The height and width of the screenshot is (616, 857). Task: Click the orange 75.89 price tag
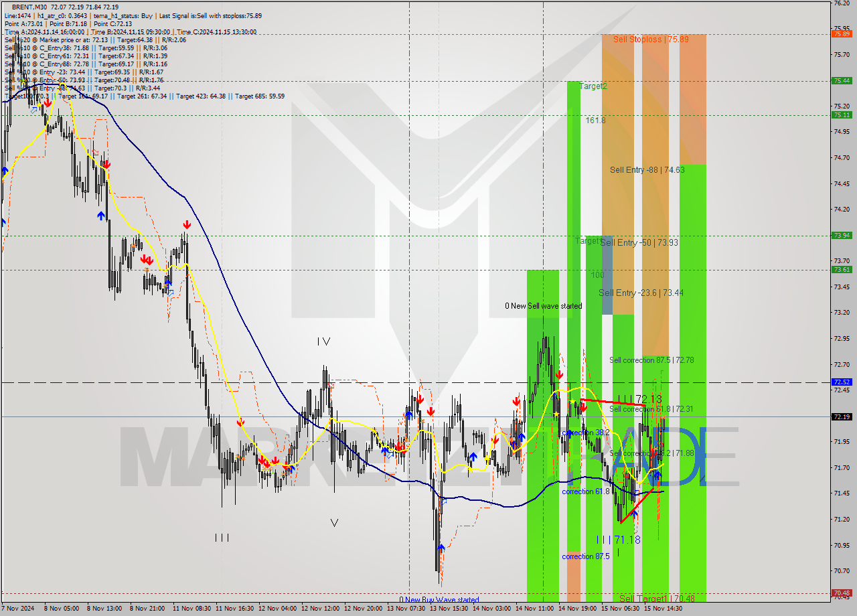pyautogui.click(x=842, y=33)
